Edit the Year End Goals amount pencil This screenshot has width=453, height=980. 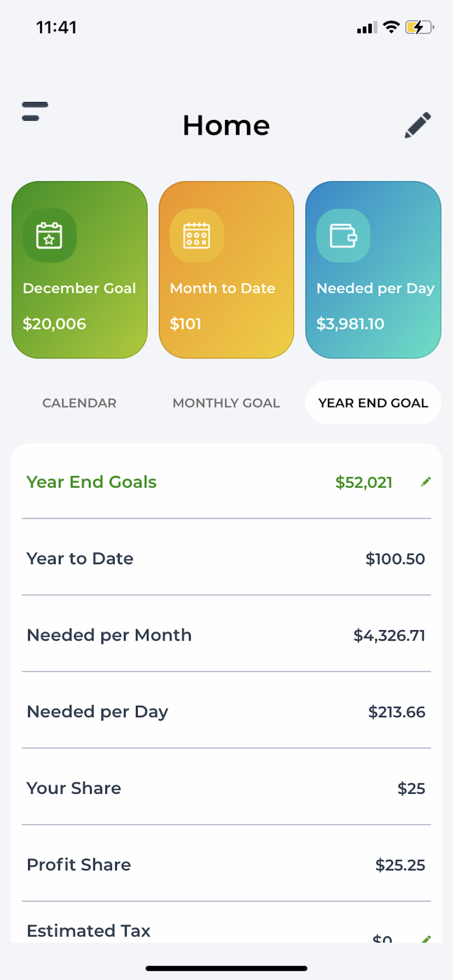pos(426,482)
